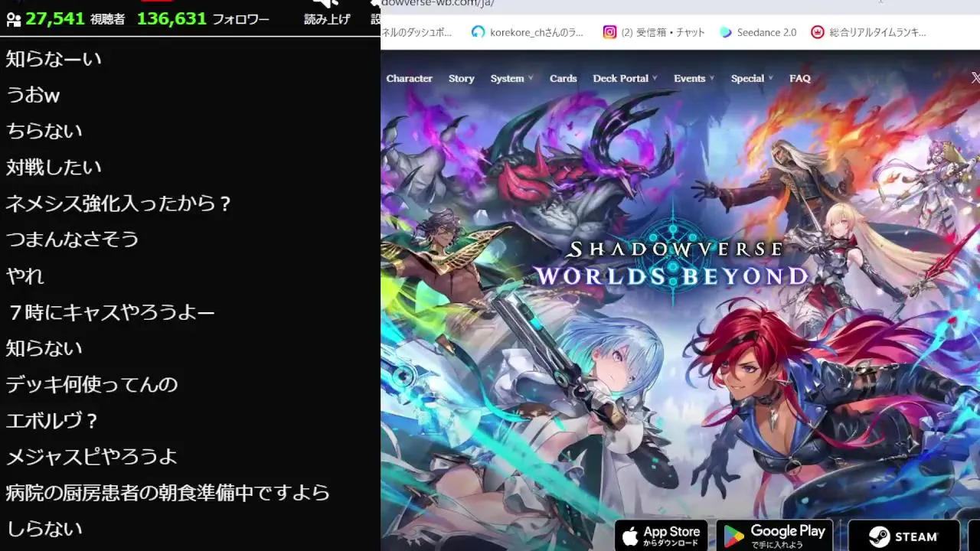Expand the Events dropdown menu

point(694,78)
